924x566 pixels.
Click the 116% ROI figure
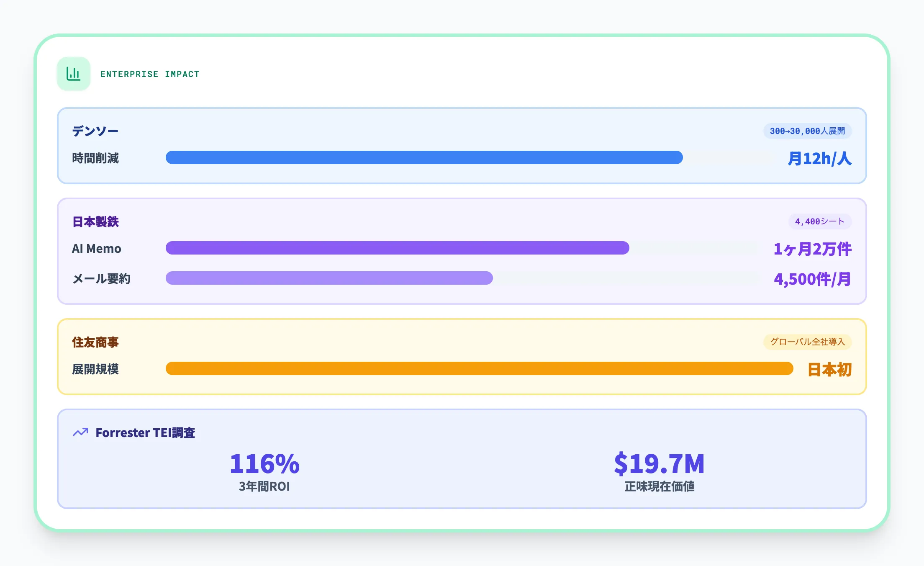[x=264, y=463]
